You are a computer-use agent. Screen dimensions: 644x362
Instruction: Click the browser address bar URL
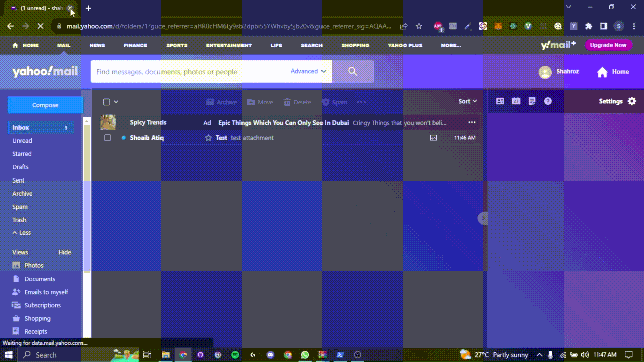pos(229,26)
